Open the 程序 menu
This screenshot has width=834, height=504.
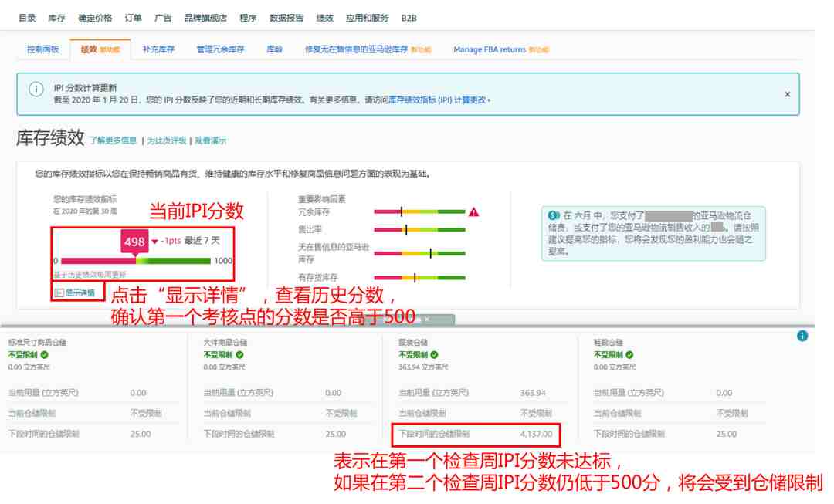(248, 18)
